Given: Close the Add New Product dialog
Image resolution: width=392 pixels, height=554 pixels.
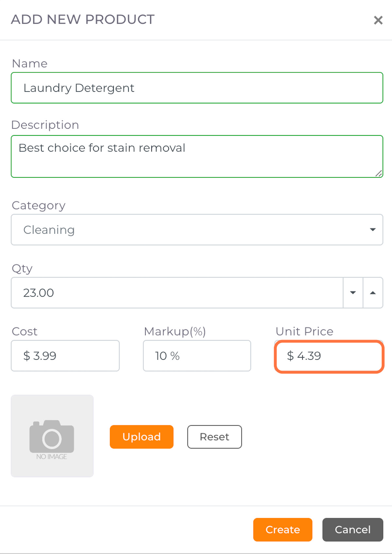Looking at the screenshot, I should point(378,20).
